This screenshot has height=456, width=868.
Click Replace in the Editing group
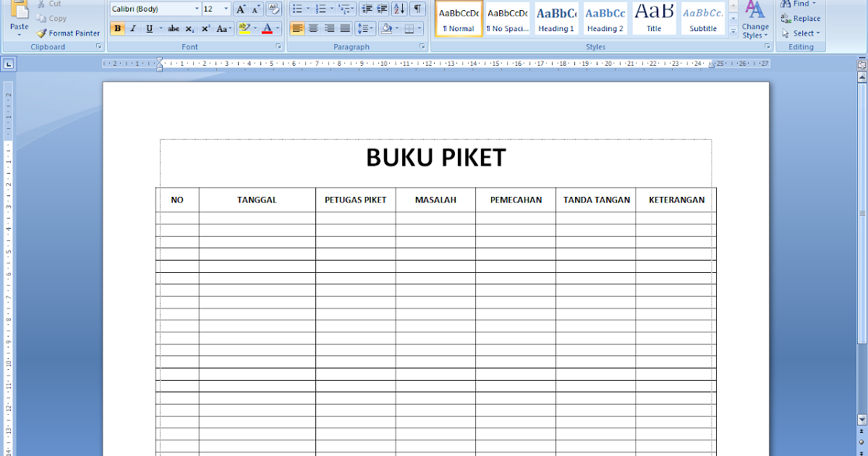coord(801,18)
